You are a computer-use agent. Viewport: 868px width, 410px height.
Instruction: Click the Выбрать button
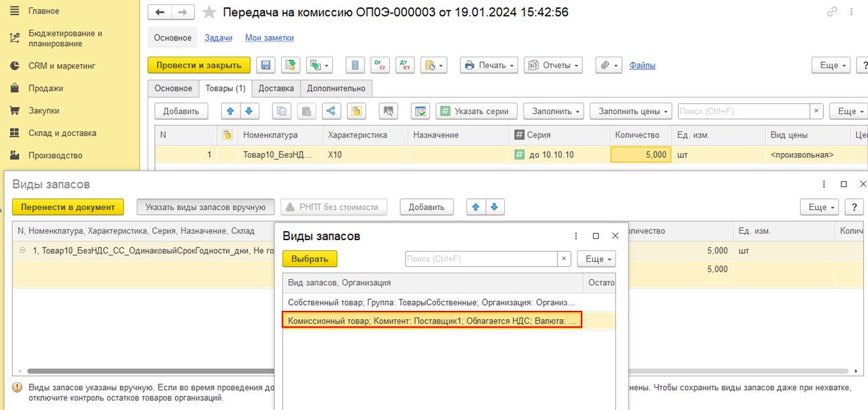(x=310, y=259)
